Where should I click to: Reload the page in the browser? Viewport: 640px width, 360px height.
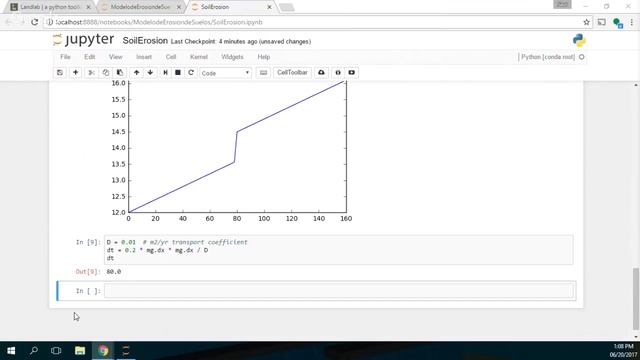click(35, 22)
